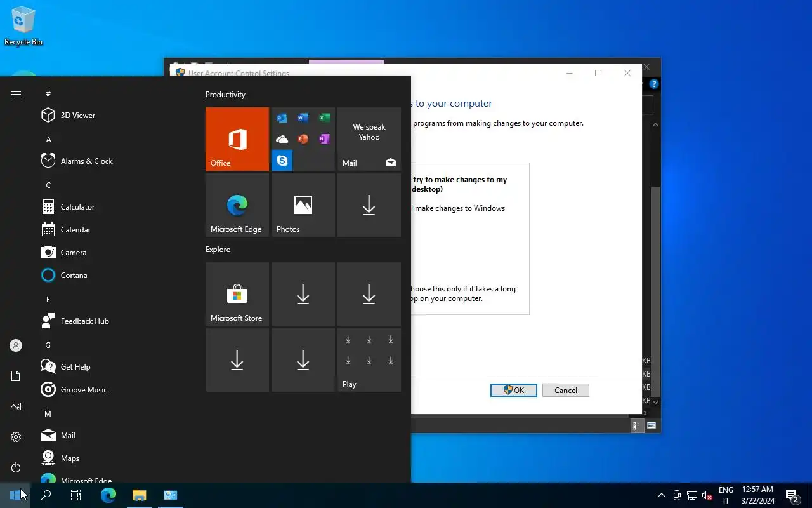Screen dimensions: 812x508
Task: Open Groove Music app
Action: point(114,390)
